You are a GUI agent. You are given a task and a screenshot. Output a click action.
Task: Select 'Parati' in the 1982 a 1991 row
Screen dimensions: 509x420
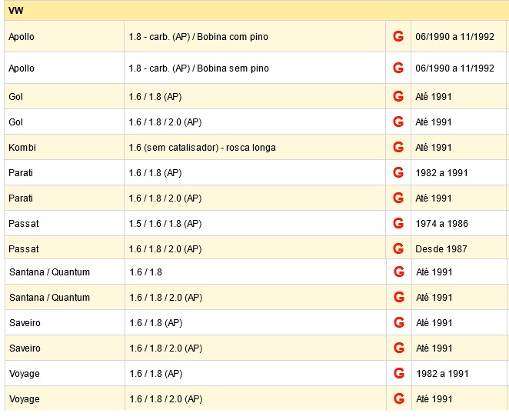[x=21, y=173]
